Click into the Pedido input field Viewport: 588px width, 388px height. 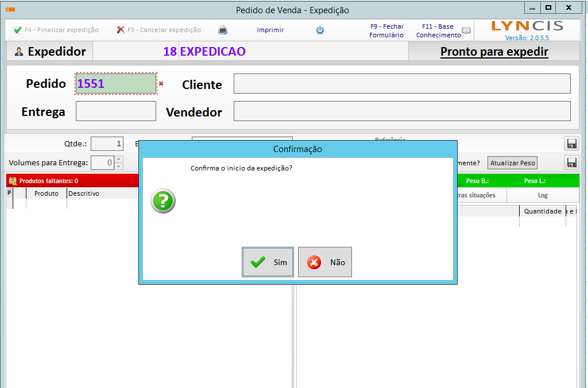tap(115, 84)
